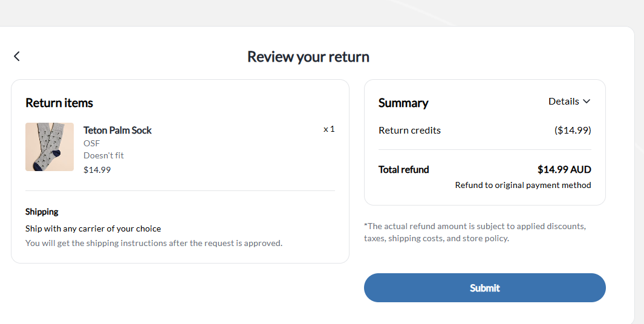
Task: Click the Total refund label
Action: (403, 169)
